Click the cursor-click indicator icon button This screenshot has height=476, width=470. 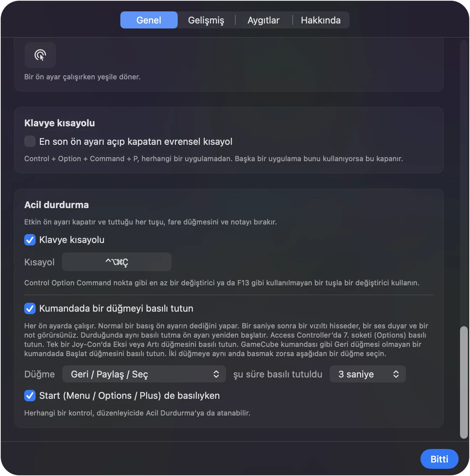(x=40, y=55)
